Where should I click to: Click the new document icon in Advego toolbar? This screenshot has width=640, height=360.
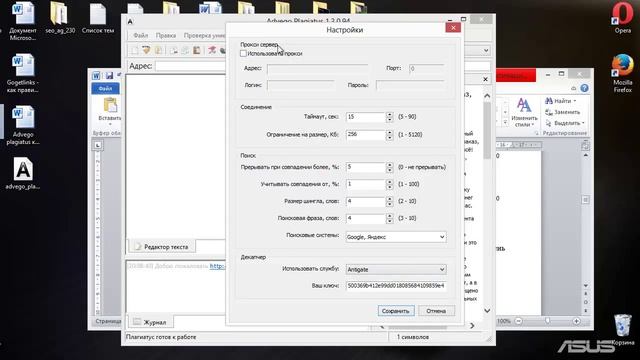click(x=134, y=51)
